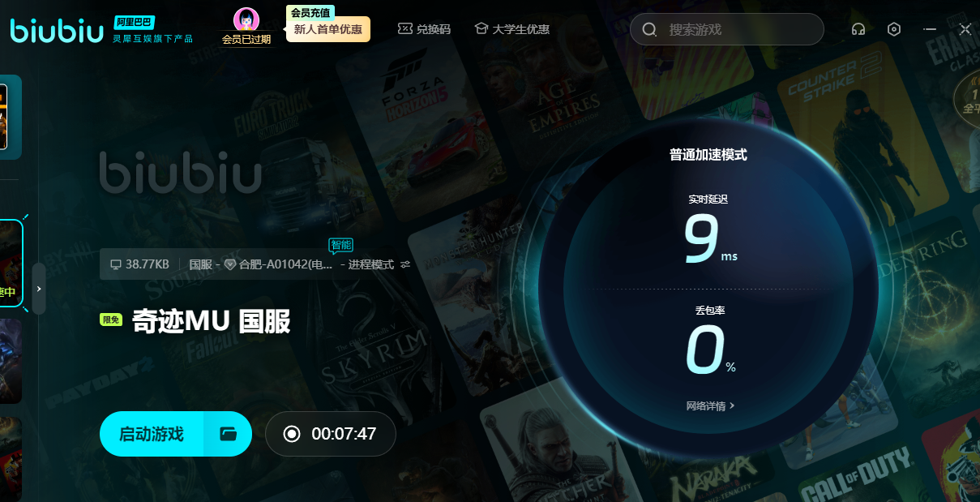The height and width of the screenshot is (502, 980).
Task: Click the 阿里巴巴 badge beside the logo
Action: [x=134, y=22]
